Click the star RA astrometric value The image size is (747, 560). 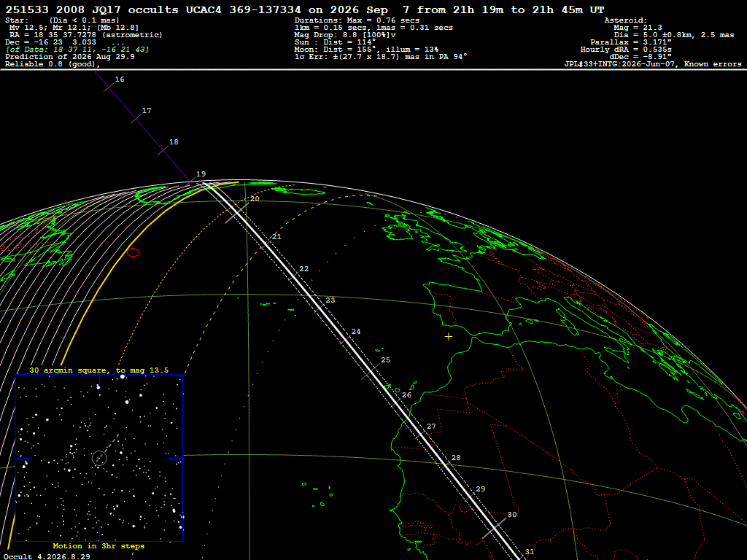coord(86,35)
